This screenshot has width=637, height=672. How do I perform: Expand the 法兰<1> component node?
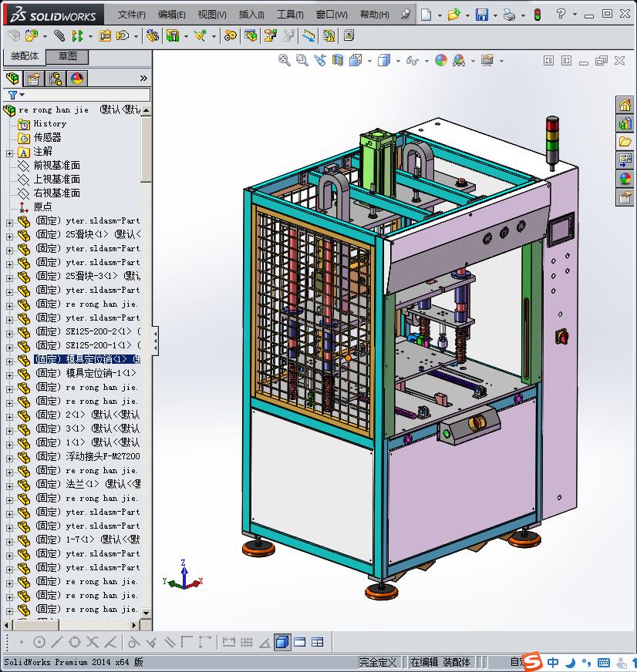tap(9, 486)
